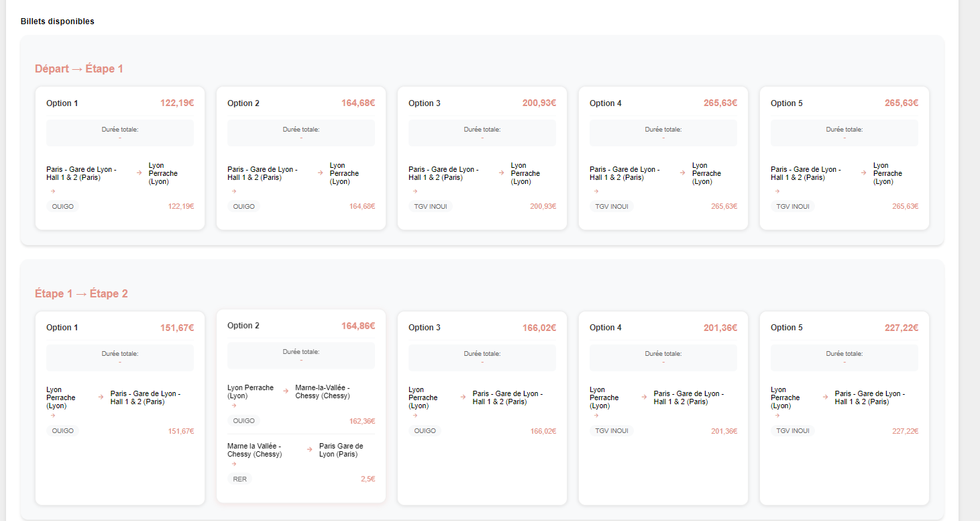Click the 164,86€ total price header
This screenshot has height=521, width=980.
pos(358,326)
